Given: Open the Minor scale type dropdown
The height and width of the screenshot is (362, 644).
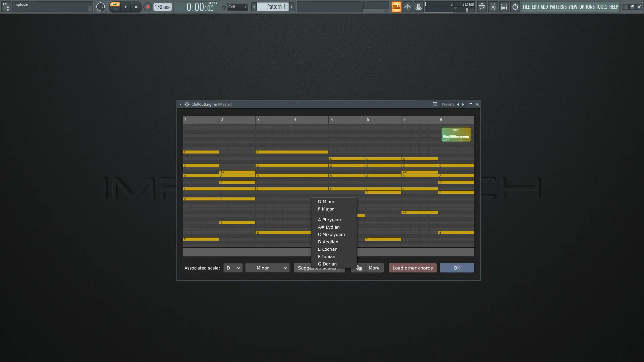Looking at the screenshot, I should 267,268.
